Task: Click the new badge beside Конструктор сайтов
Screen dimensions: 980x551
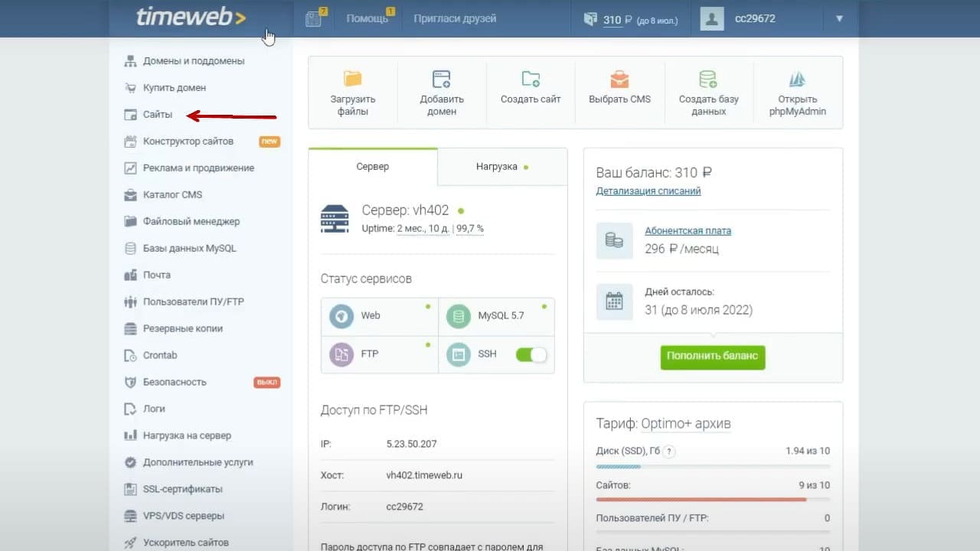Action: [x=269, y=142]
